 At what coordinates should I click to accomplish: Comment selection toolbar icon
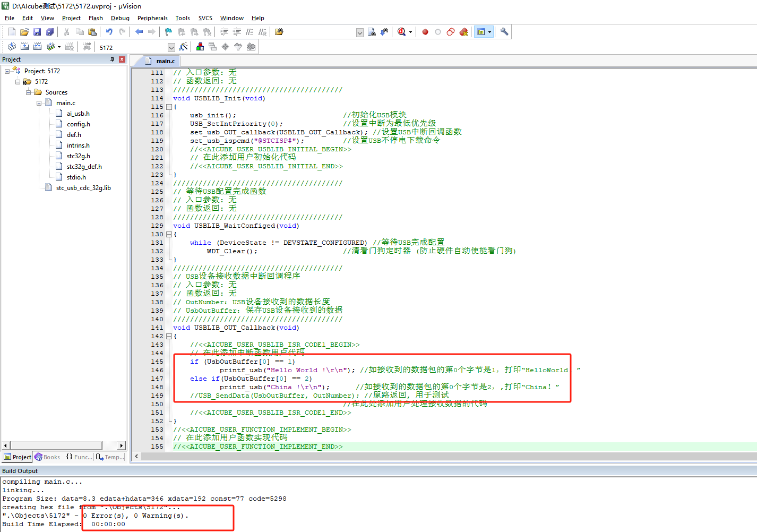coord(250,32)
